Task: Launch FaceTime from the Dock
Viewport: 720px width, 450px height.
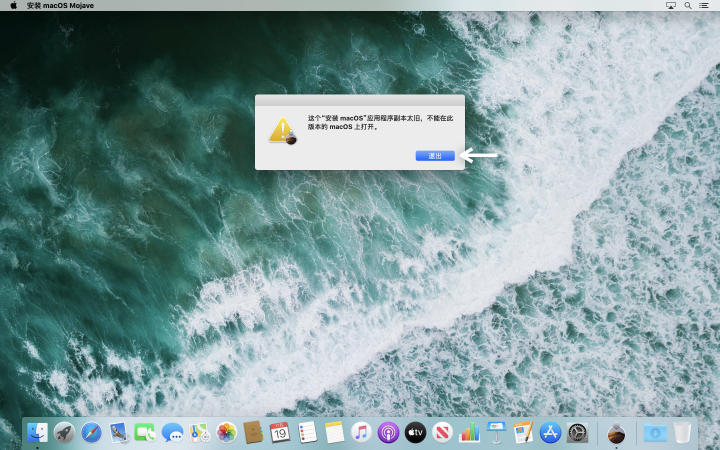Action: coord(145,433)
